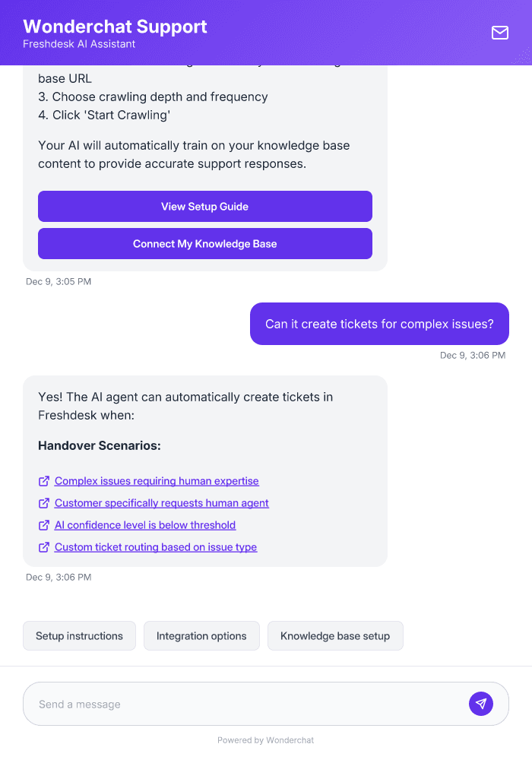The height and width of the screenshot is (760, 532).
Task: Click the external link icon beside human agent request
Action: click(43, 503)
